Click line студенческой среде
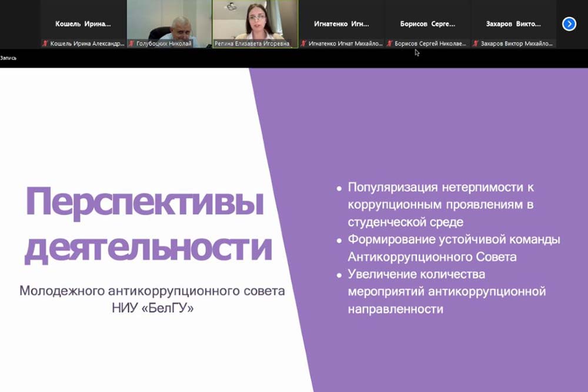The image size is (588, 392). [406, 222]
